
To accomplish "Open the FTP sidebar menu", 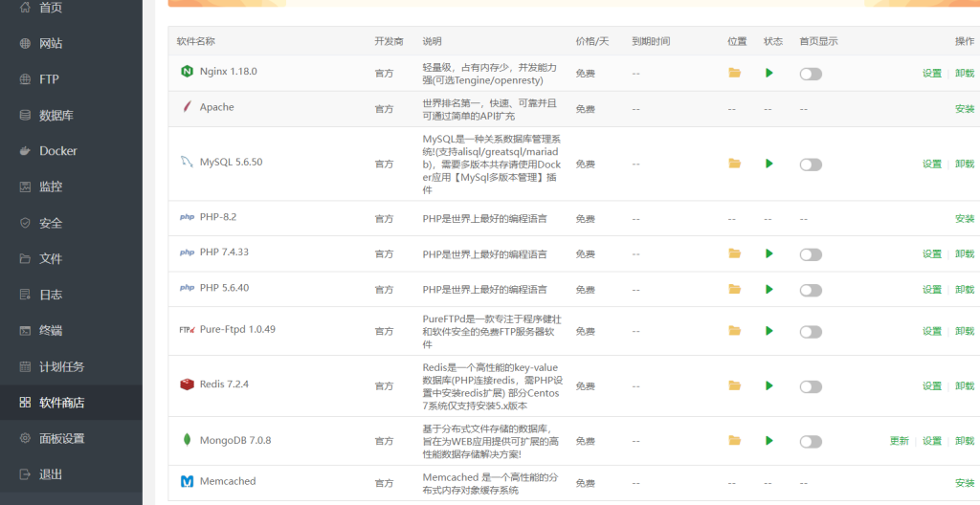I will coord(71,79).
